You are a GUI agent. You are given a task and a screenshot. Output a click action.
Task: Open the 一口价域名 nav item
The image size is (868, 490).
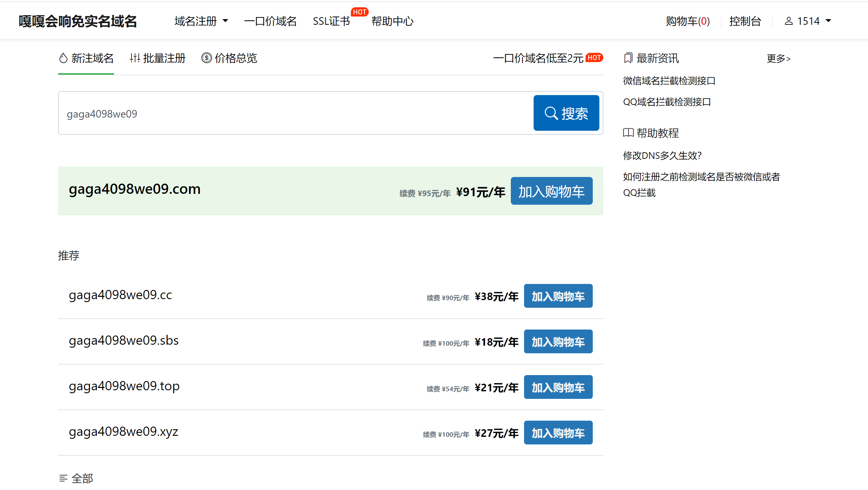(270, 21)
